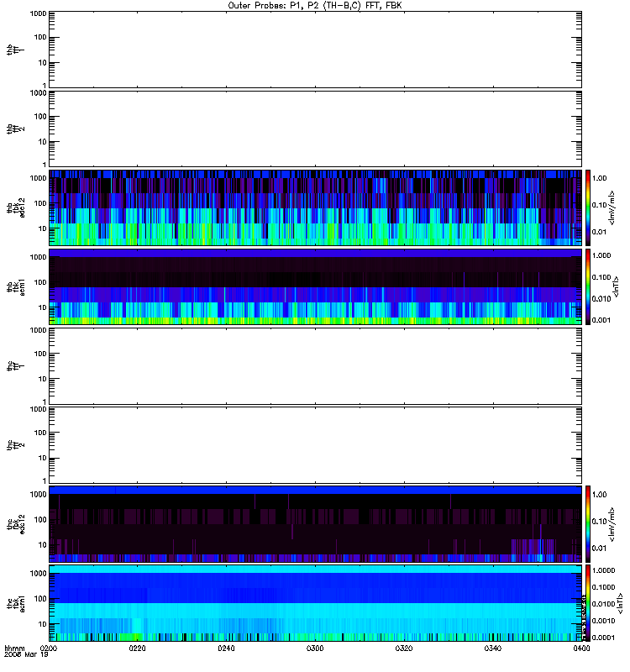Click the '0200' time axis label
The height and width of the screenshot is (672, 630).
[48, 648]
